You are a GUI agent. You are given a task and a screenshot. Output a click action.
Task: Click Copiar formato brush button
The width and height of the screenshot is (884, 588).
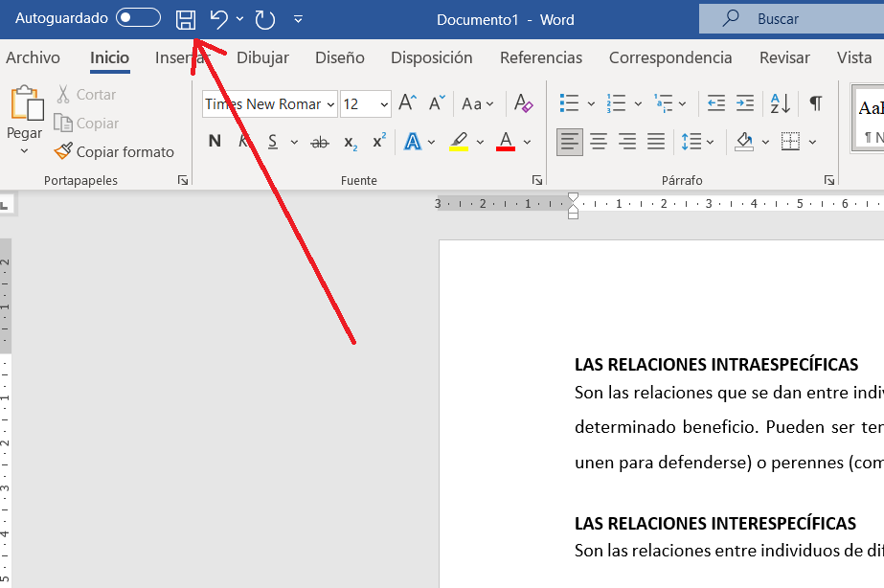pos(114,151)
